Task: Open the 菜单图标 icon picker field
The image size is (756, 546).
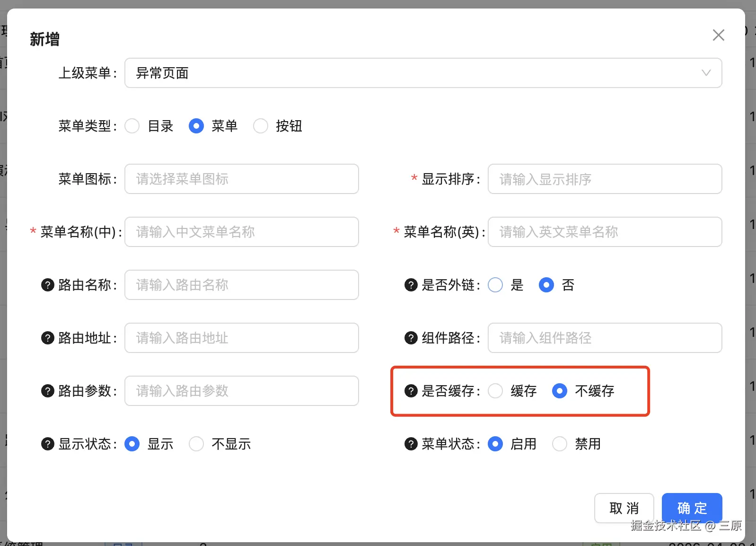Action: pyautogui.click(x=241, y=179)
